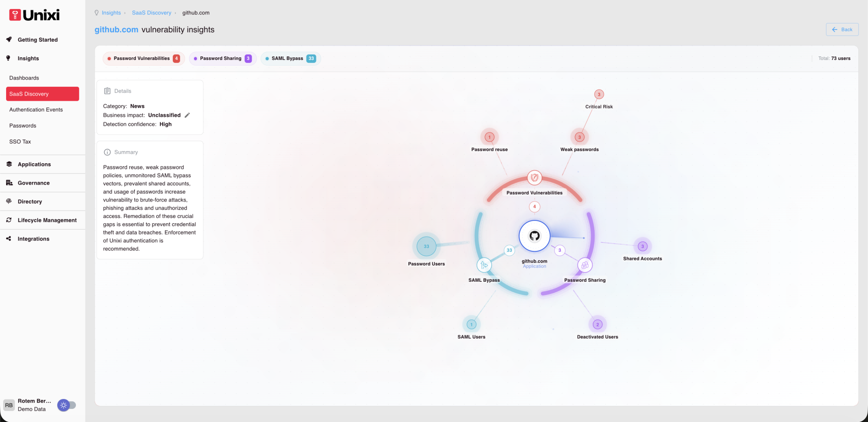Toggle the SAML Bypass filter chip
This screenshot has height=422, width=868.
point(290,59)
